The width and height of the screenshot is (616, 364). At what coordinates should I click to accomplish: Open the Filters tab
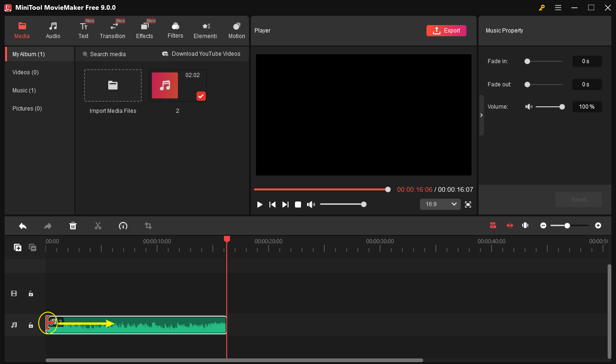[175, 30]
